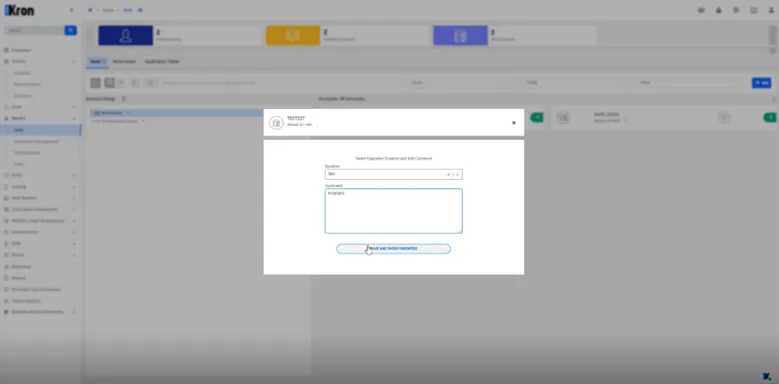779x384 pixels.
Task: Click the page vertical scrollbar
Action: pos(773,35)
